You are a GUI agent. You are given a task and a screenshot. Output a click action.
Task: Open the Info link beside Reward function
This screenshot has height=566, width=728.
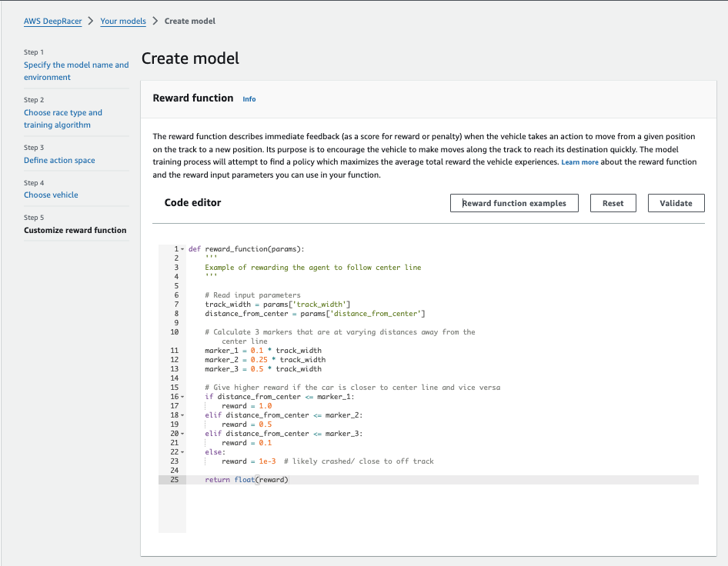click(249, 98)
